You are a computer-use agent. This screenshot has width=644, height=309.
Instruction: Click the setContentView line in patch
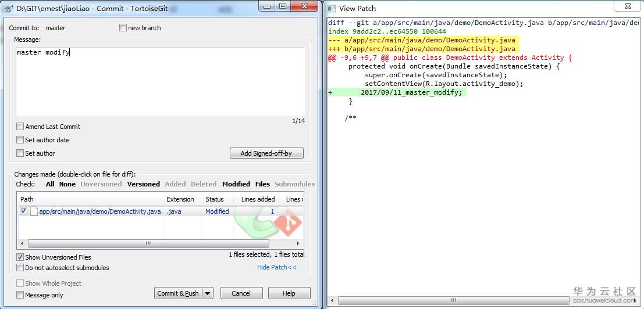444,84
